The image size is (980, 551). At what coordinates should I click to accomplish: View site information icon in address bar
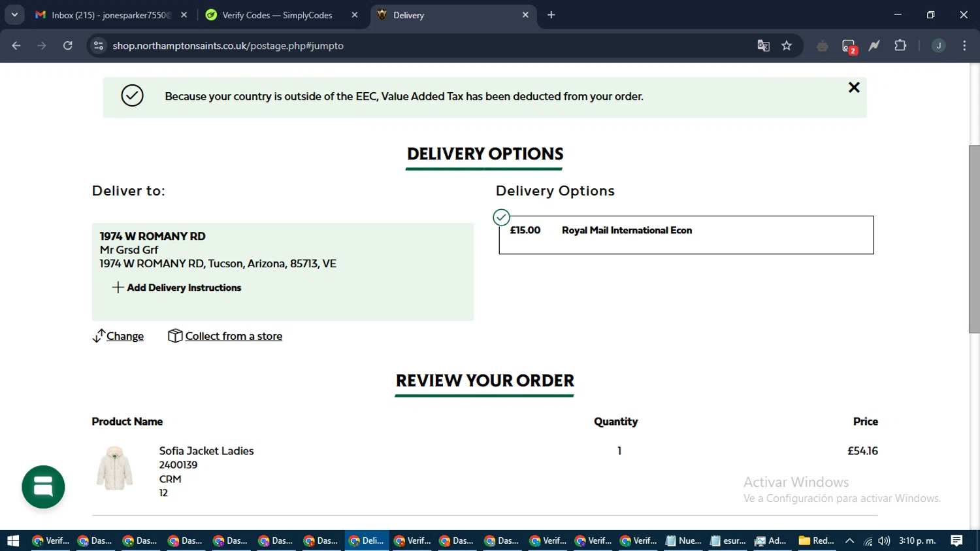99,46
